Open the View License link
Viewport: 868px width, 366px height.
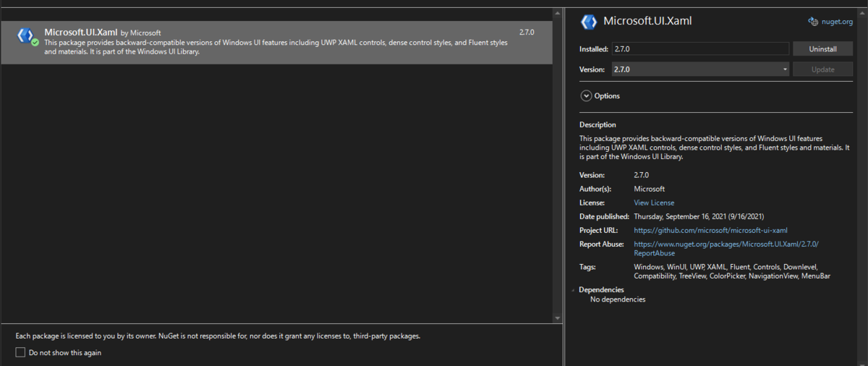[654, 203]
